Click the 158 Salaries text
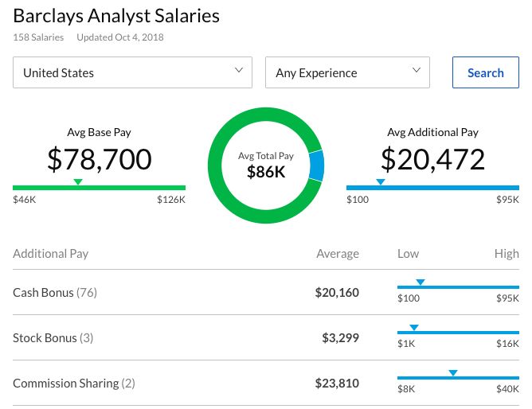This screenshot has height=409, width=532. (x=38, y=37)
